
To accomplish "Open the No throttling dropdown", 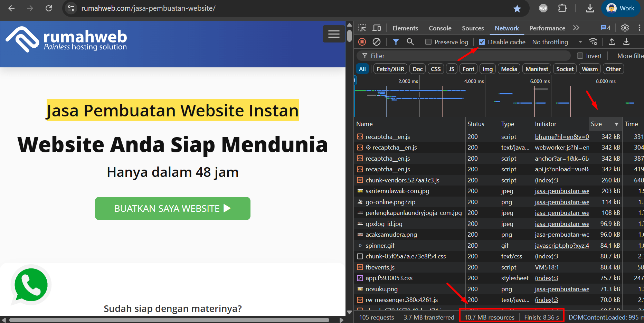I will (557, 42).
